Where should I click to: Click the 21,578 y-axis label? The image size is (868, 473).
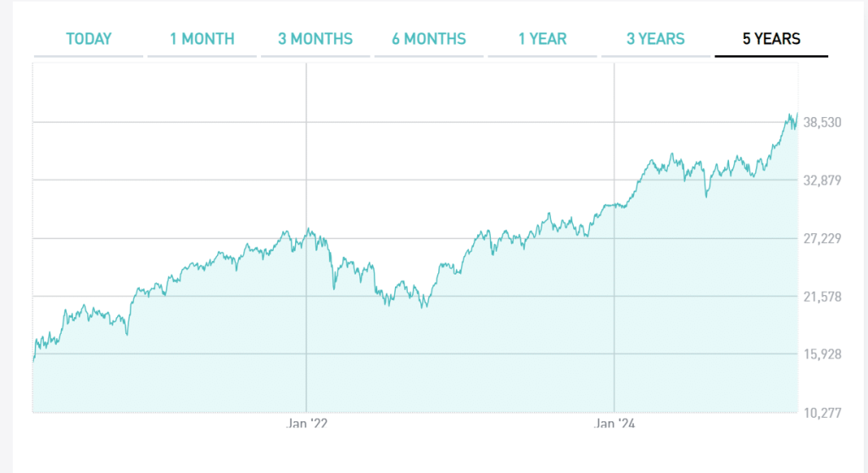pyautogui.click(x=822, y=297)
